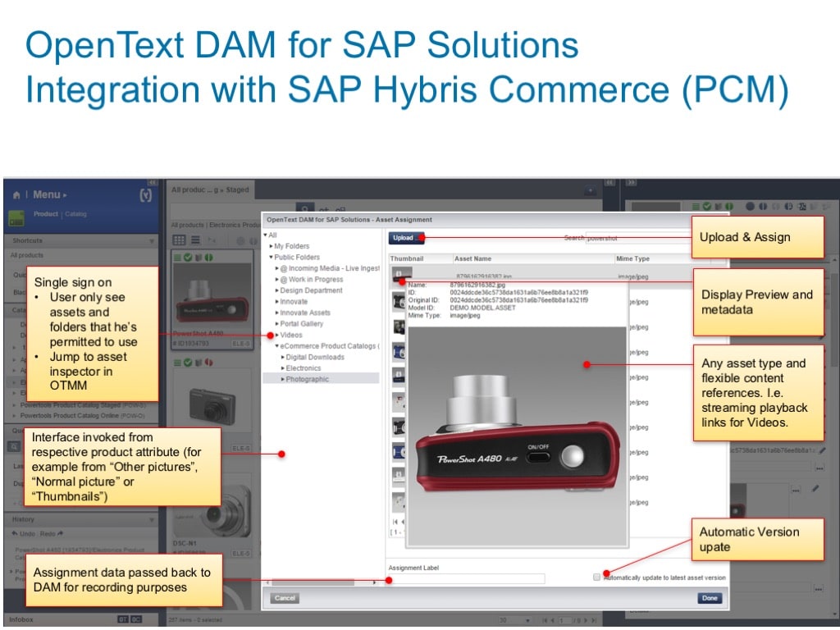Click the pencil edit icon at right panel edge
The width and height of the screenshot is (840, 630).
pos(822,451)
